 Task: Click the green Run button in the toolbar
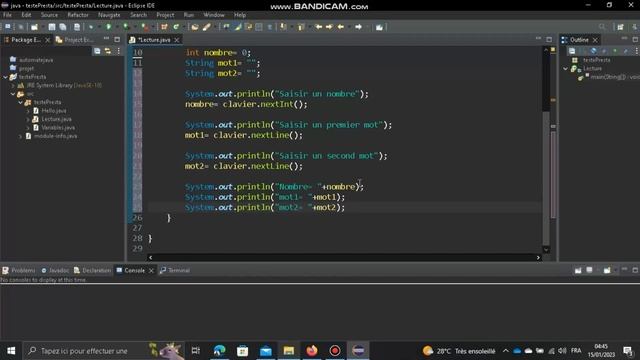click(x=109, y=27)
